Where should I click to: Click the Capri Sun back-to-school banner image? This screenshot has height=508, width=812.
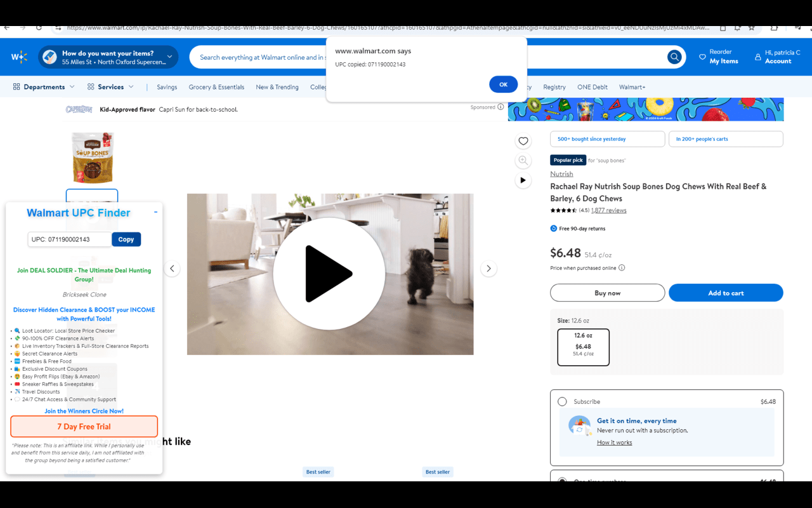[646, 109]
